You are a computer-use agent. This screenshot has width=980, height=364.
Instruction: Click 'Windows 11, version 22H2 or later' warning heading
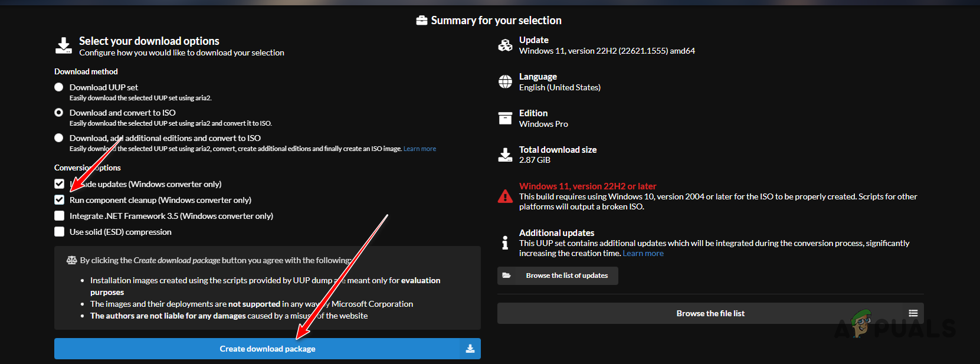point(588,186)
